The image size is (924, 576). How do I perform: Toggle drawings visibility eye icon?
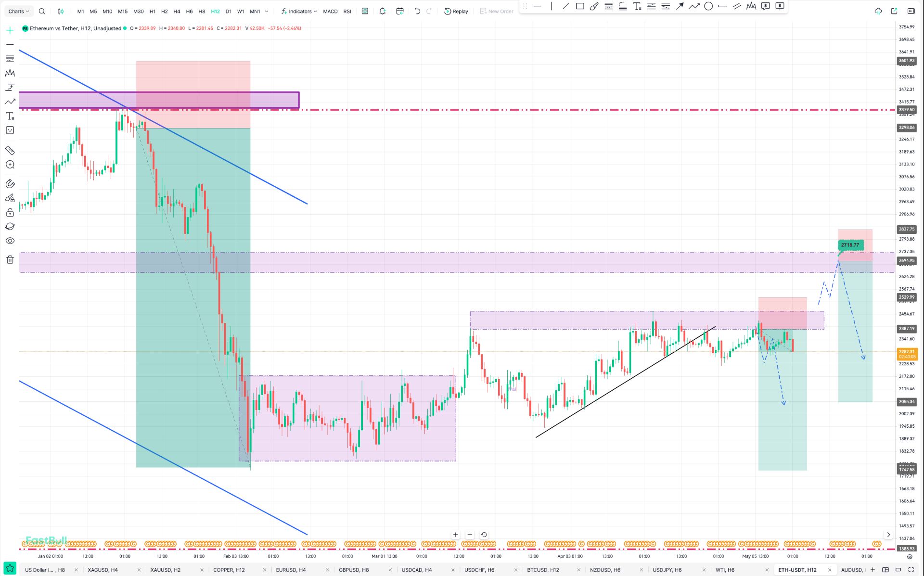tap(10, 241)
